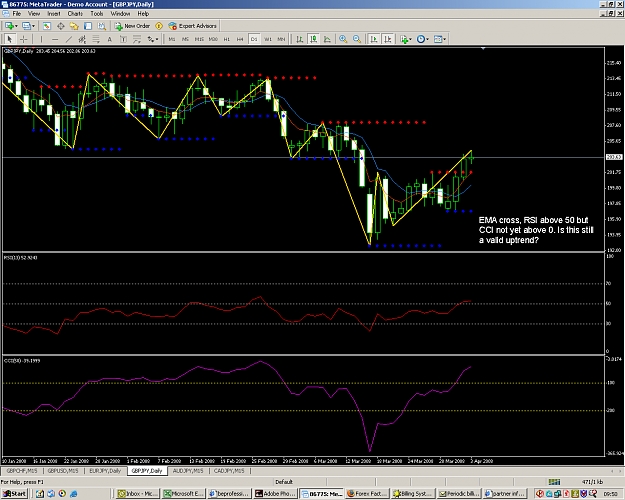Open the New Chart dropdown icon
Screen dimensions: 625x500
tap(10, 26)
